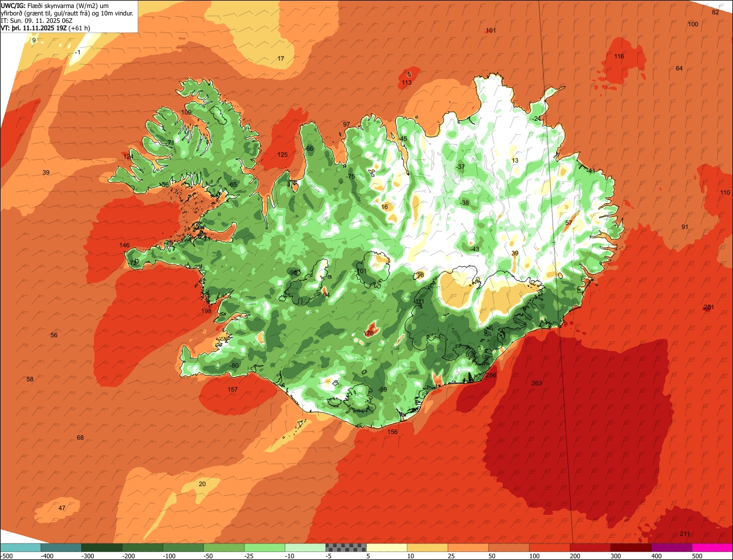This screenshot has width=733, height=560.
Task: Click the value 97 off the north coast
Action: (346, 124)
